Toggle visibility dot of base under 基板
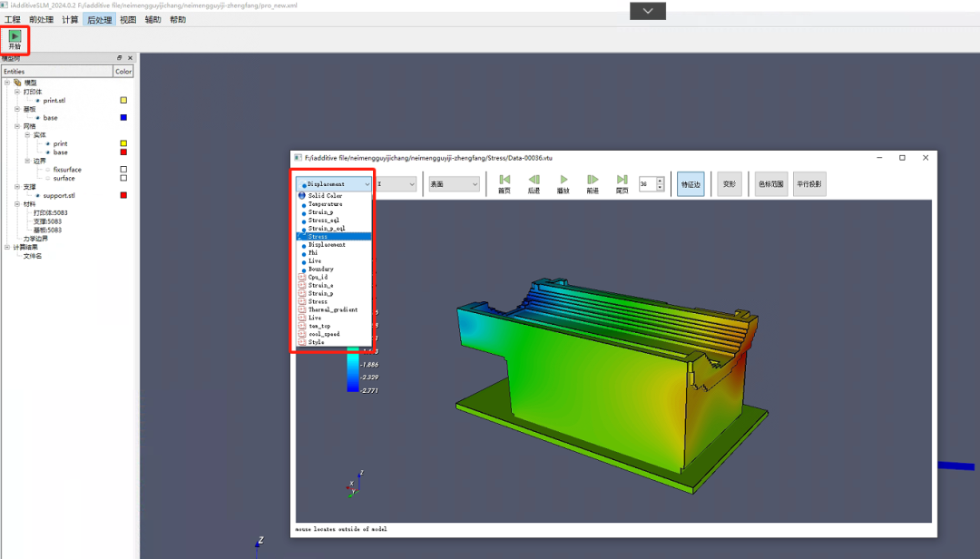 pos(37,118)
